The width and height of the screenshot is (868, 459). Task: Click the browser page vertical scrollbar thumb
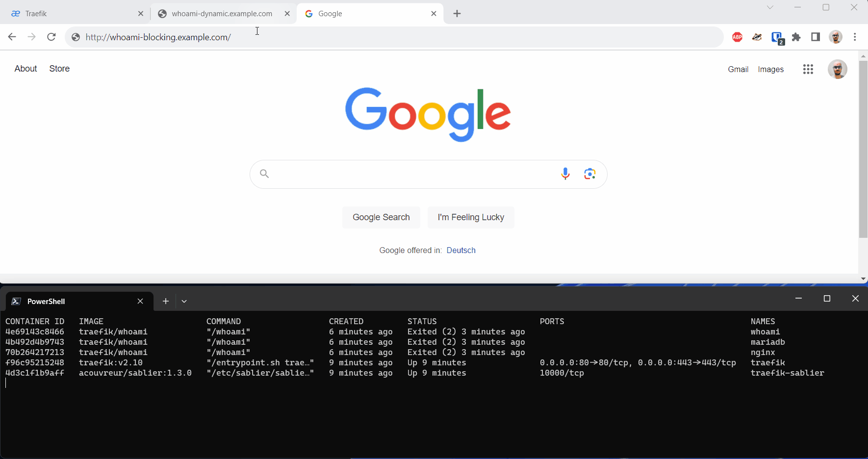click(x=863, y=150)
